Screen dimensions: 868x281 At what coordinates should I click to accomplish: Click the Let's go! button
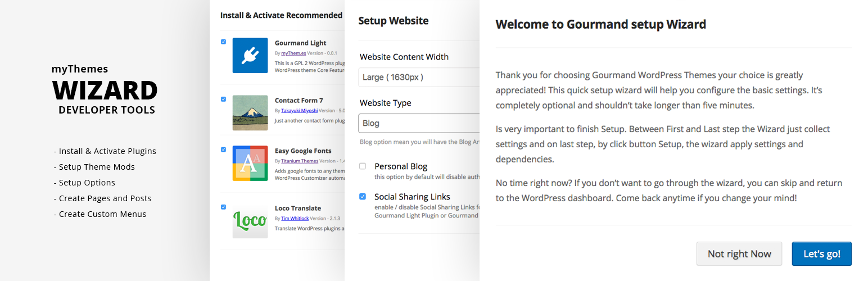click(822, 253)
